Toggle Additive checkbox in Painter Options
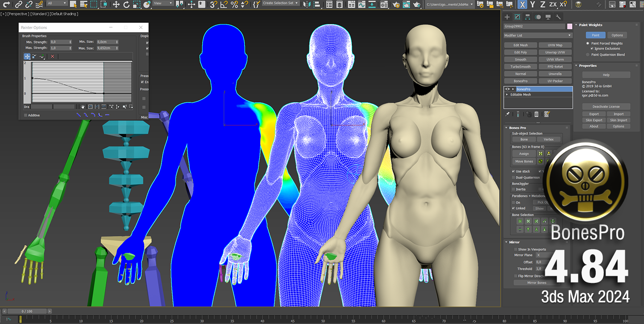 point(25,115)
